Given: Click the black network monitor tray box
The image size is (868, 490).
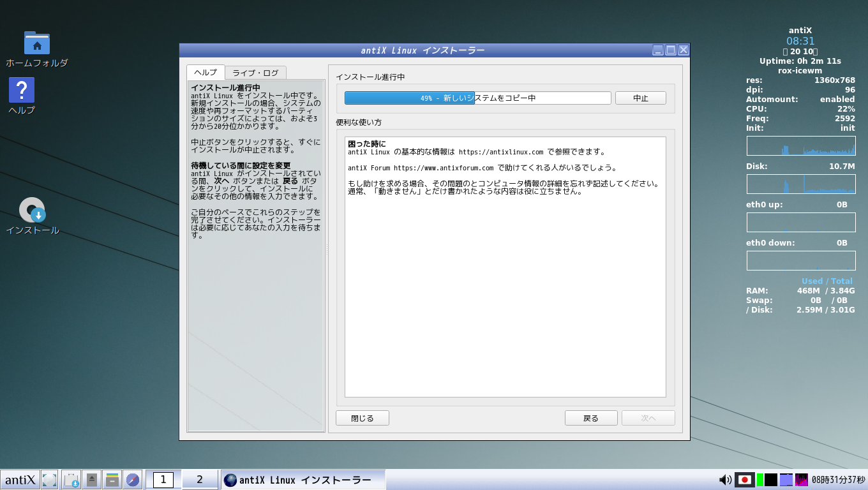Looking at the screenshot, I should click(x=771, y=480).
